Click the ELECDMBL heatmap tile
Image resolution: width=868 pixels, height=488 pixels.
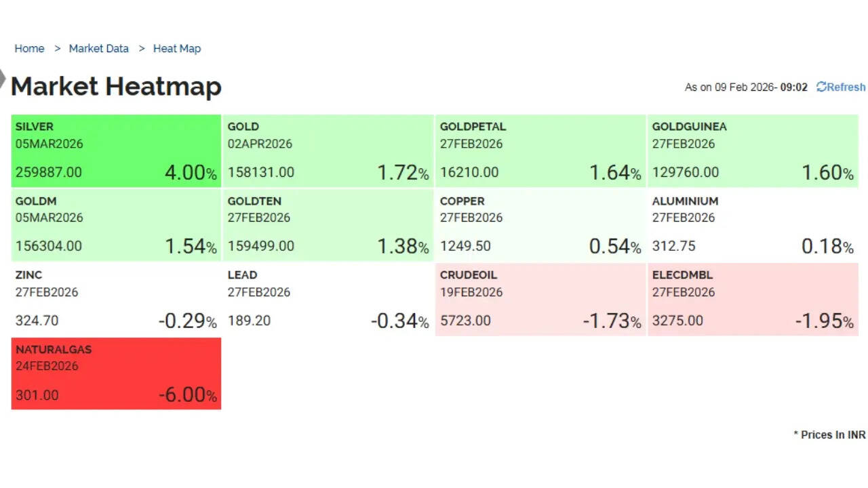click(753, 299)
